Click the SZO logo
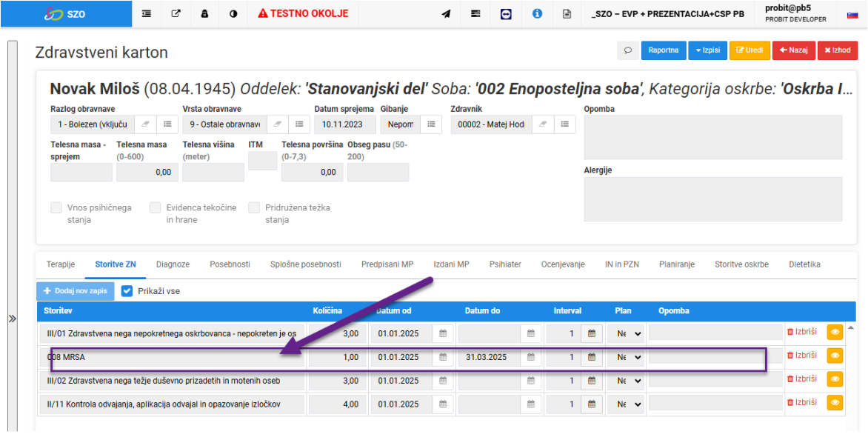868x437 pixels. (x=66, y=14)
